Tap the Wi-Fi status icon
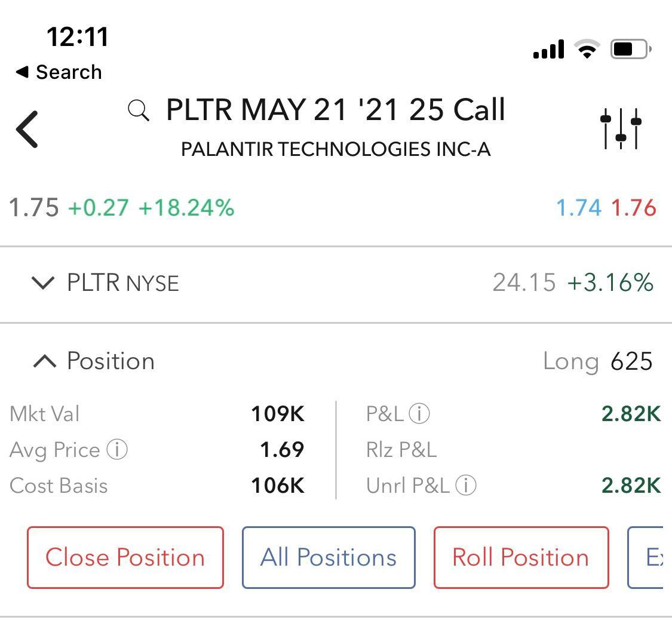The width and height of the screenshot is (672, 620). [586, 49]
